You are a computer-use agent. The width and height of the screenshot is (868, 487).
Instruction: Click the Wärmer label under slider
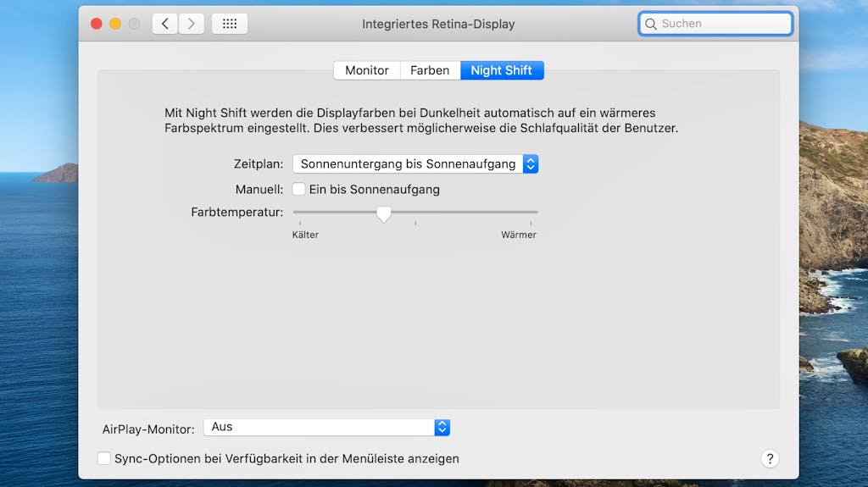click(x=519, y=235)
